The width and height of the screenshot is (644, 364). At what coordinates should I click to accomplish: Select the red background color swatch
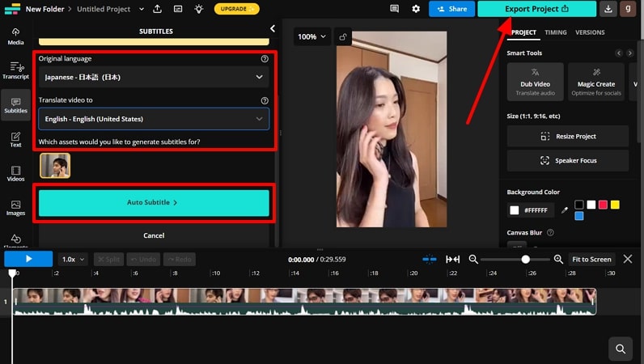pyautogui.click(x=603, y=205)
